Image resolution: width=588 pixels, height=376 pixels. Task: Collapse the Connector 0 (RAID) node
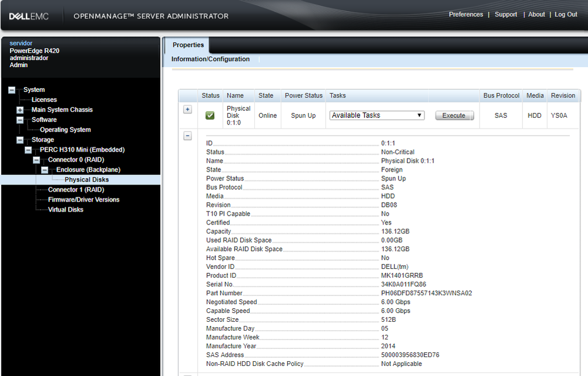tap(36, 160)
